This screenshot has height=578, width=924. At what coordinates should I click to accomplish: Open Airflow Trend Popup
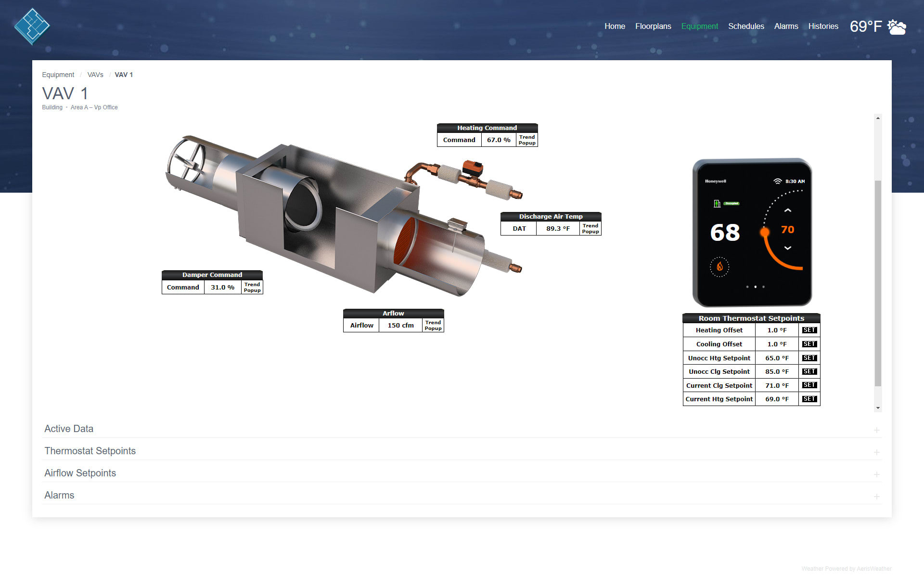(x=433, y=325)
